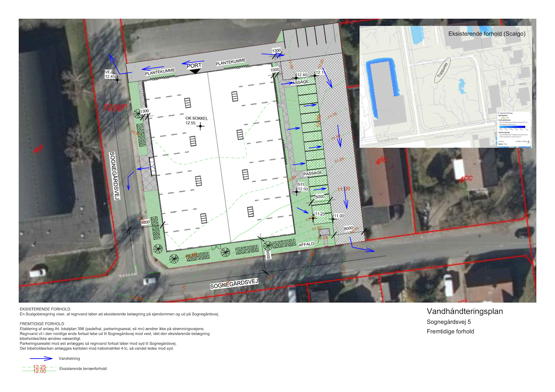Select the "1000" dimension value
Viewport: 555px width, 392px height.
(x=275, y=70)
